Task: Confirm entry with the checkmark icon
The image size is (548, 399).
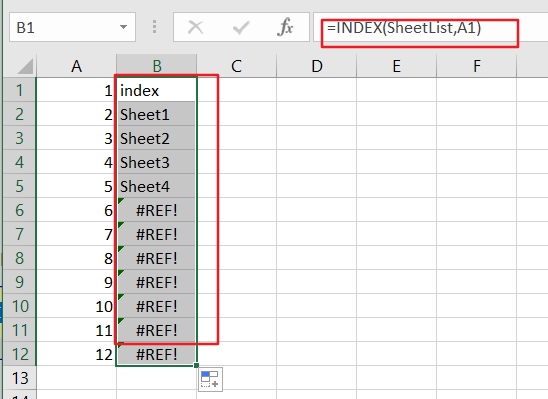Action: (x=241, y=27)
